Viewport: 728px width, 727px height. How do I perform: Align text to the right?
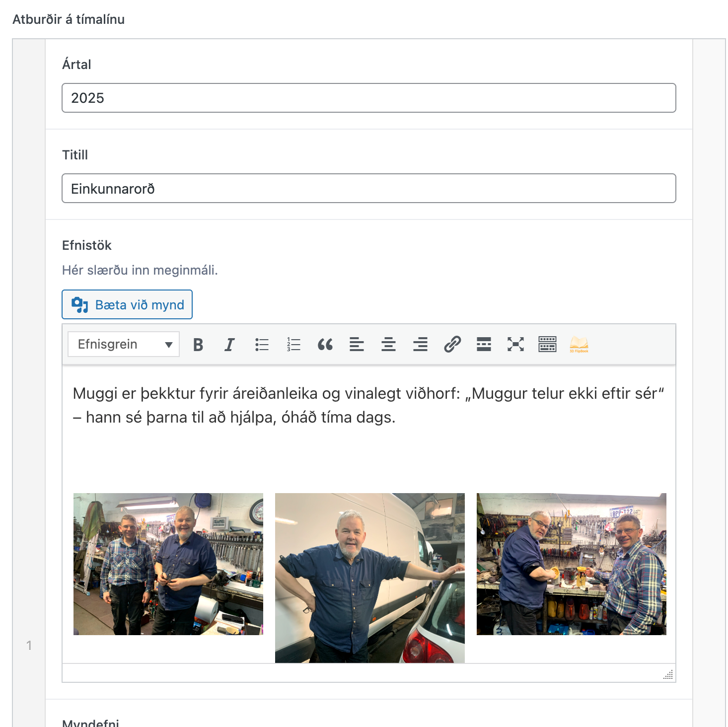(x=420, y=344)
